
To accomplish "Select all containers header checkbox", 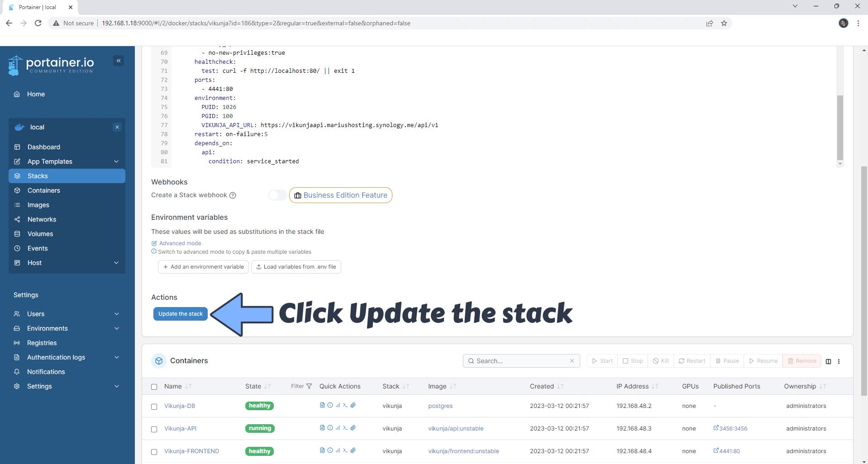I will pos(154,387).
